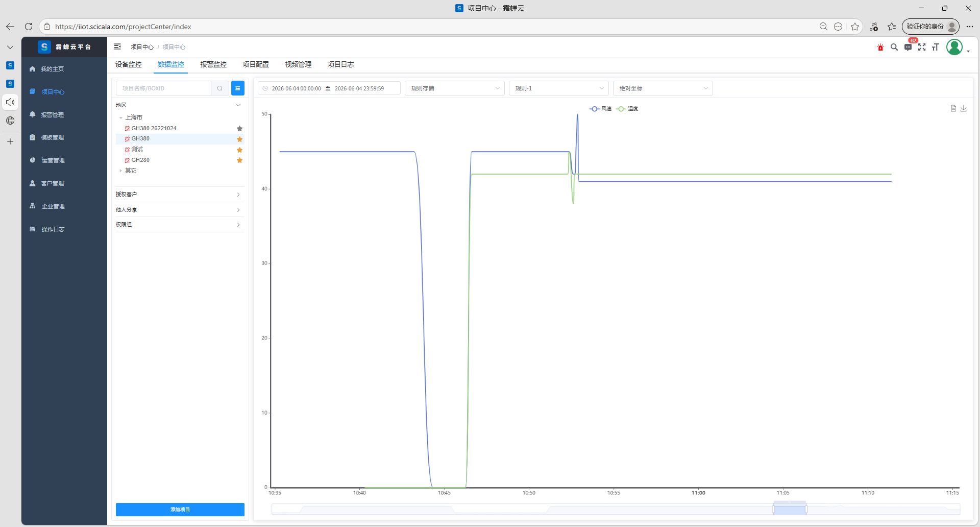Open the 规则-1 dropdown

[559, 88]
